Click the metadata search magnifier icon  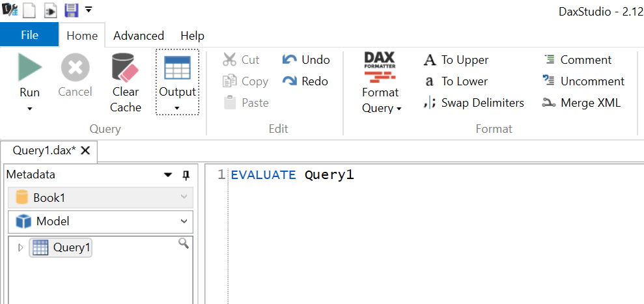click(184, 243)
